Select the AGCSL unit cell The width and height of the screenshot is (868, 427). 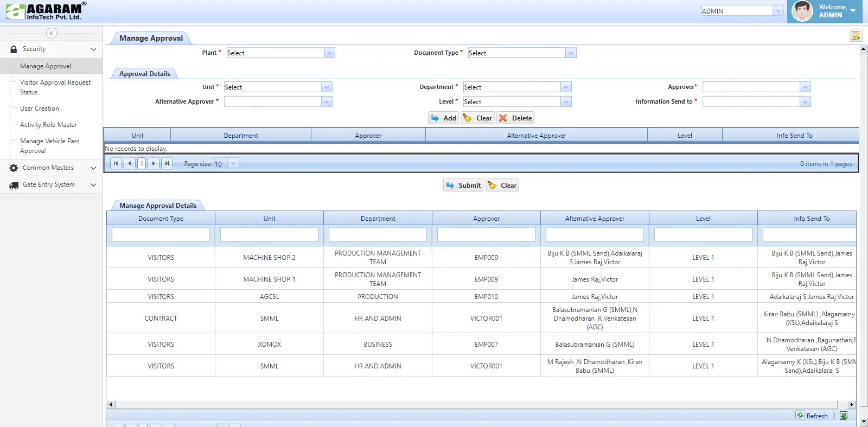[269, 297]
